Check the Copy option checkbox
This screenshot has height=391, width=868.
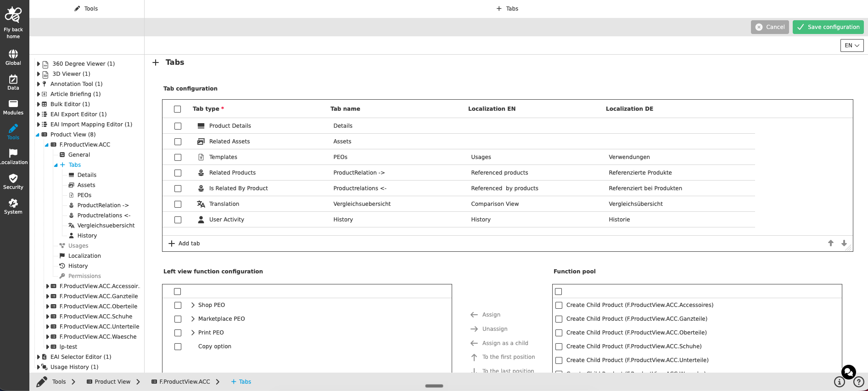(178, 347)
